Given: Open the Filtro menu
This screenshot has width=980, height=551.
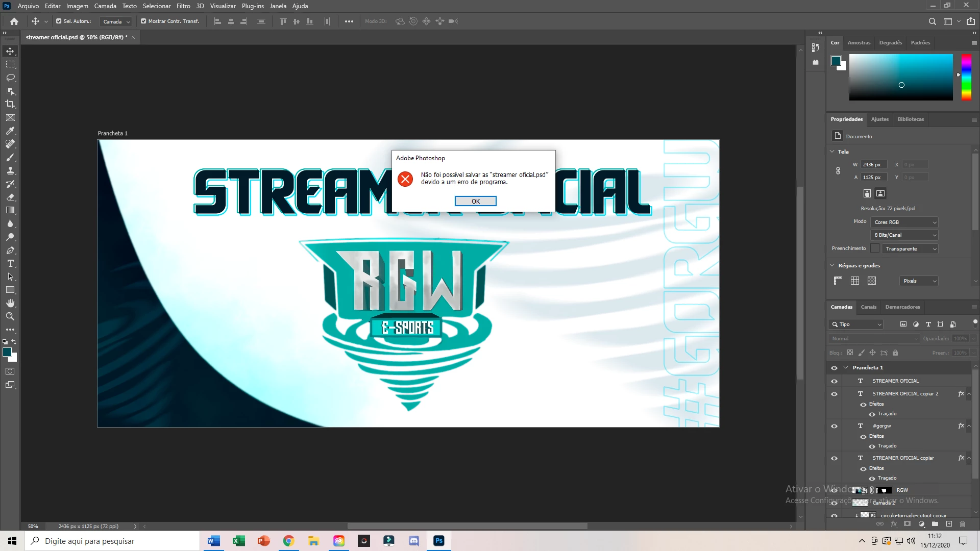Looking at the screenshot, I should pos(183,6).
